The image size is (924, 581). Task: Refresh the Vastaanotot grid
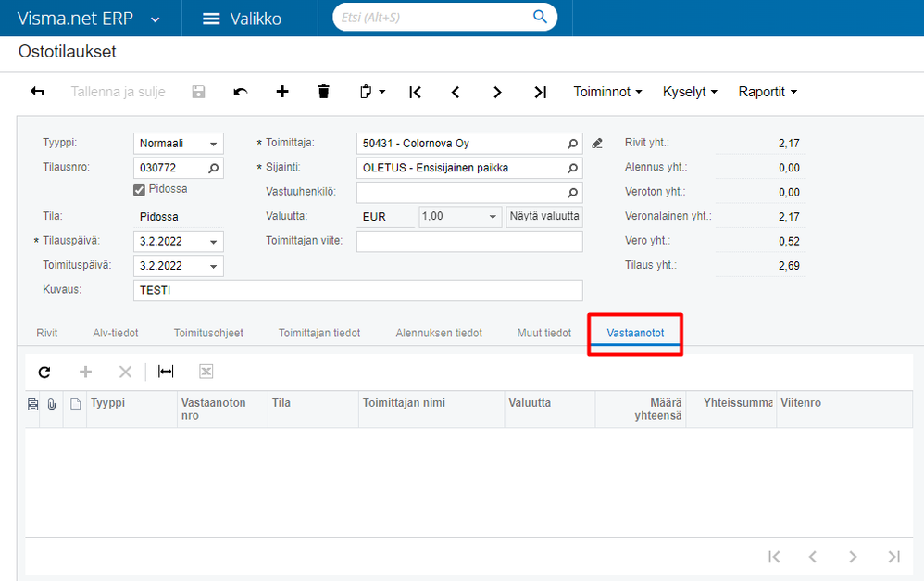pyautogui.click(x=44, y=372)
